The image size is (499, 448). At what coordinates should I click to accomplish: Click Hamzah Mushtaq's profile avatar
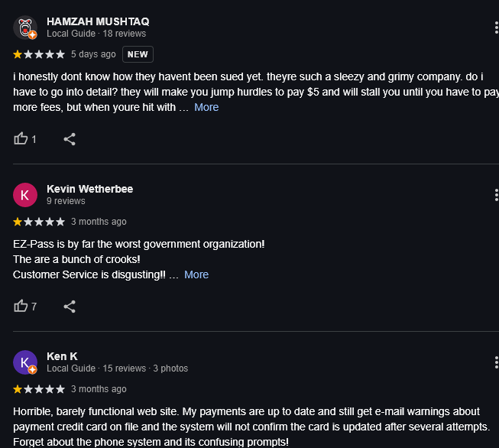click(25, 28)
